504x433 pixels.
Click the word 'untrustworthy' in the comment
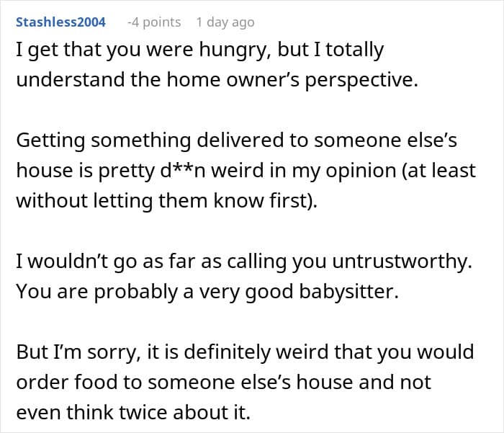[x=402, y=262]
